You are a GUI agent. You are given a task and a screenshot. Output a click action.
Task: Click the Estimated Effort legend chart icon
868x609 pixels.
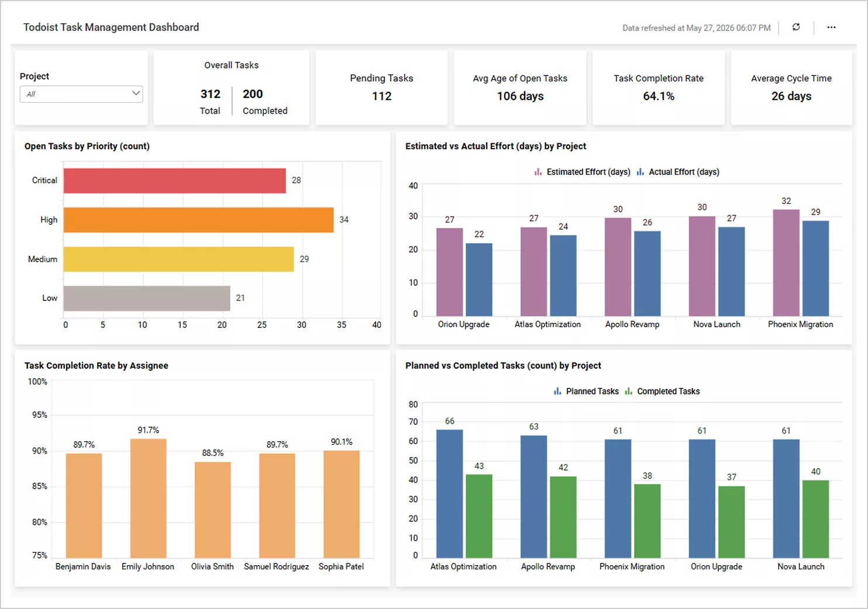point(538,172)
